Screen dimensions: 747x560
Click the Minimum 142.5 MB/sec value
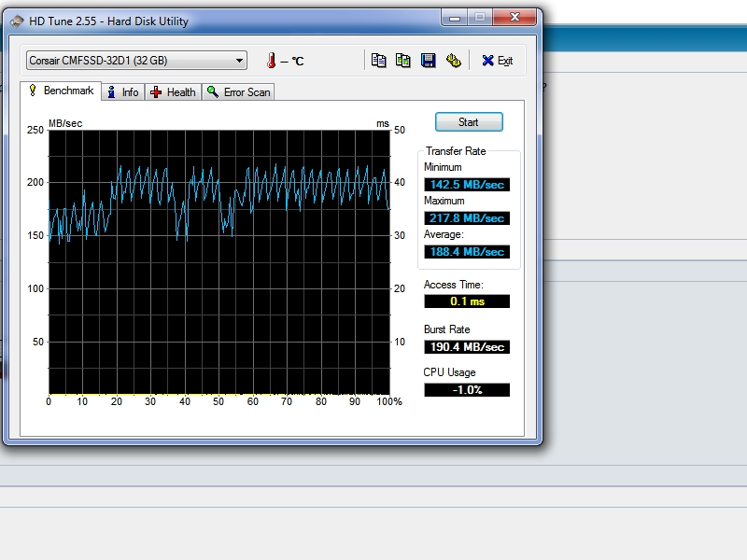click(x=467, y=185)
